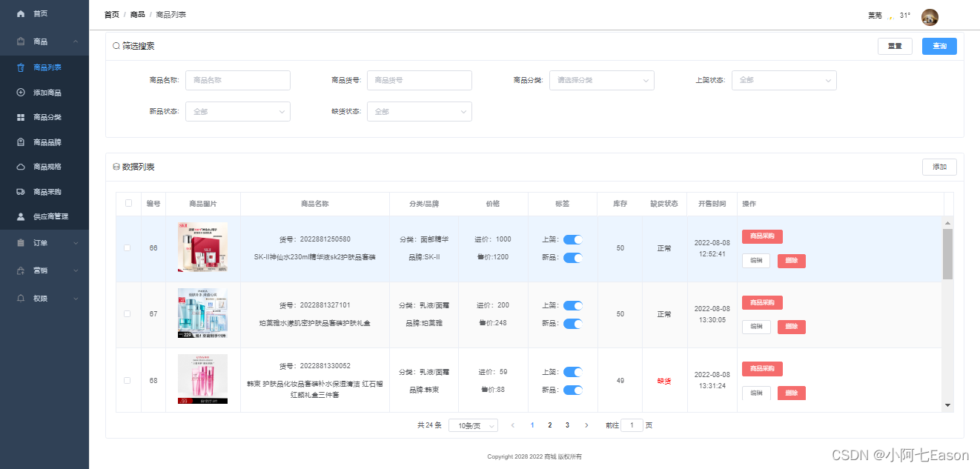Click the dog avatar in top-right corner
This screenshot has width=980, height=469.
pyautogui.click(x=930, y=17)
